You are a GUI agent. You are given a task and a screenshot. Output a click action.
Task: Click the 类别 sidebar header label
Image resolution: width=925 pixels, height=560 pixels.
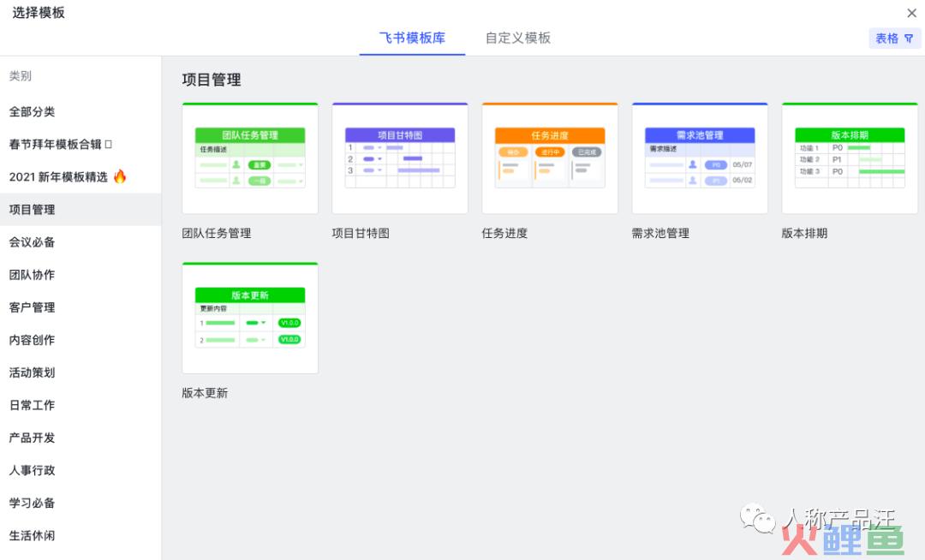click(x=20, y=76)
